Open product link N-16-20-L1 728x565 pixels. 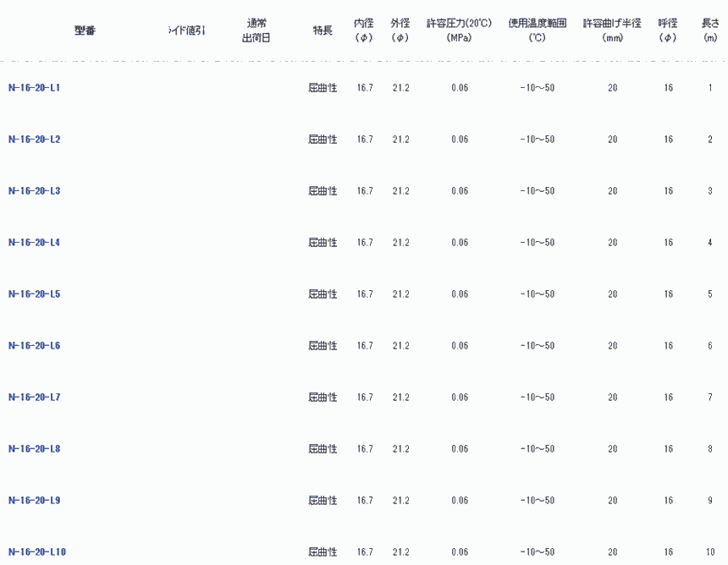[x=34, y=88]
